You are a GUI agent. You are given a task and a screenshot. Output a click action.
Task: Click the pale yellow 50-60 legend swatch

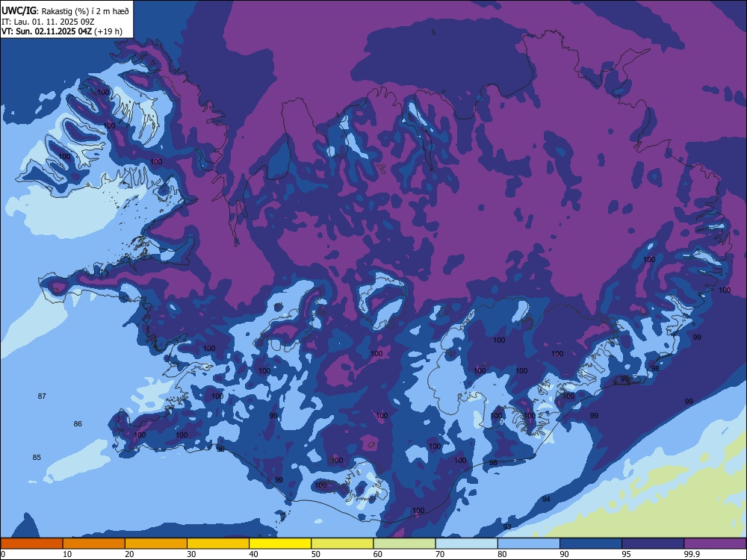(x=342, y=544)
